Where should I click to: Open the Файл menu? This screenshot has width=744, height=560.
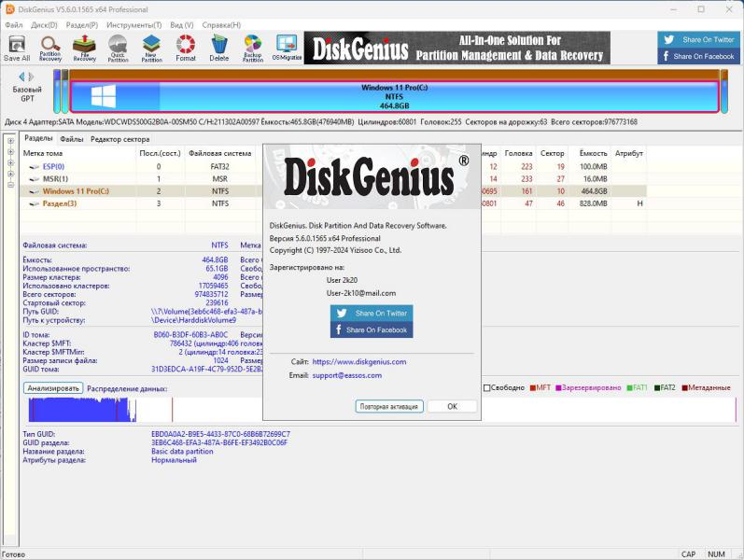(x=14, y=24)
